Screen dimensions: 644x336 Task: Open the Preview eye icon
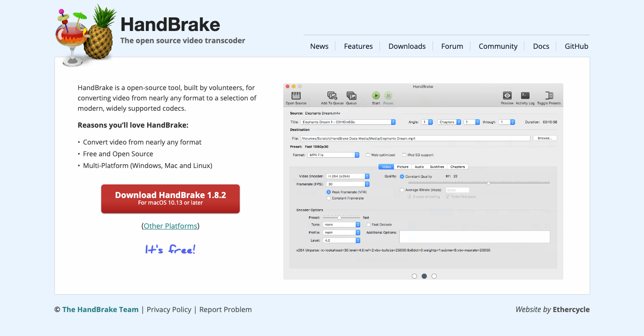507,96
